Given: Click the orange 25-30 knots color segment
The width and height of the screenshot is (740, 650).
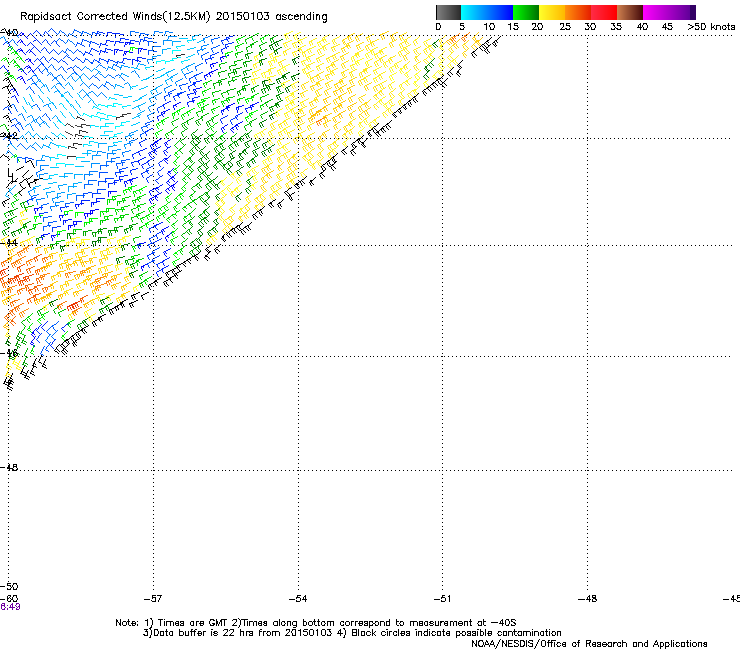Looking at the screenshot, I should click(578, 12).
